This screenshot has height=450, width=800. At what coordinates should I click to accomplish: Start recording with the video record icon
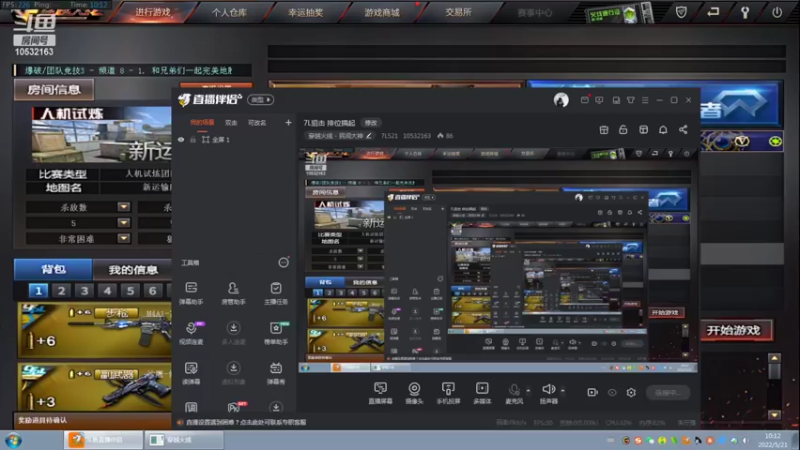592,392
